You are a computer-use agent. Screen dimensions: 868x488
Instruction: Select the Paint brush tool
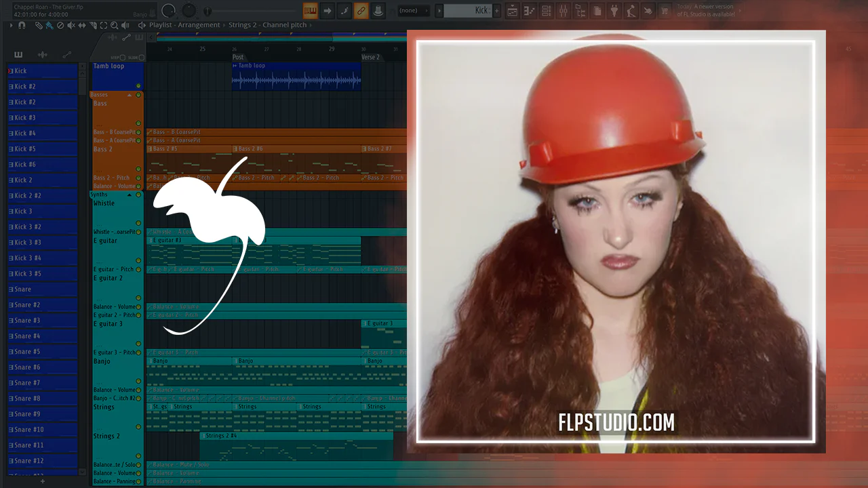[x=50, y=25]
